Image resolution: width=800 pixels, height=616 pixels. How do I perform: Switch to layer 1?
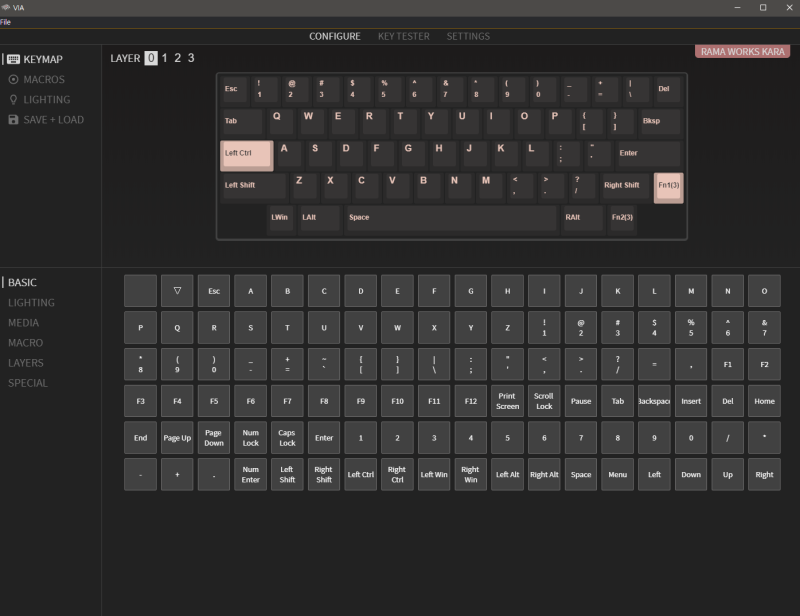click(x=162, y=58)
